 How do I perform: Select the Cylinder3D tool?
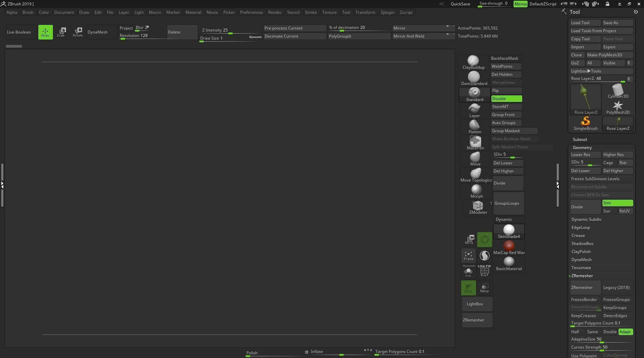618,92
